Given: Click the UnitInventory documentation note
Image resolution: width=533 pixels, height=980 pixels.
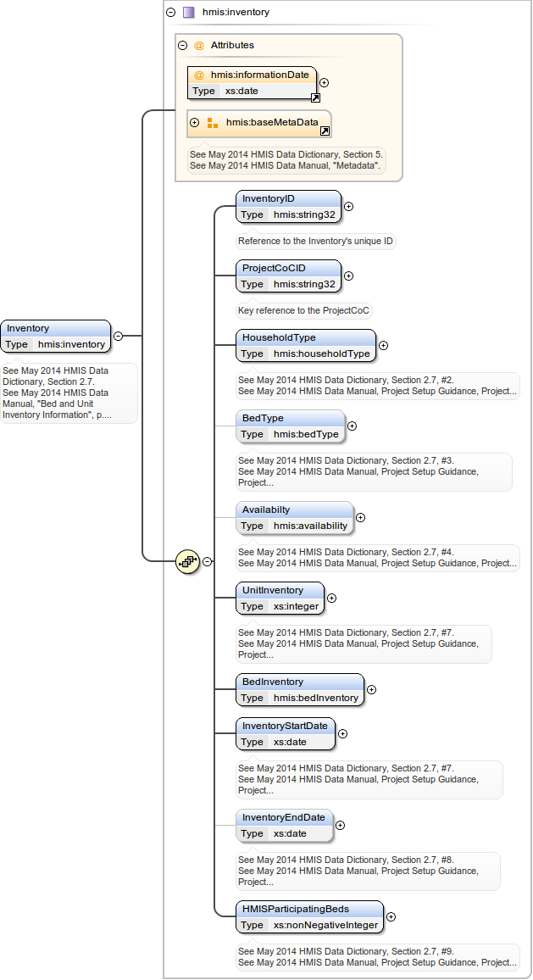Looking at the screenshot, I should click(363, 643).
